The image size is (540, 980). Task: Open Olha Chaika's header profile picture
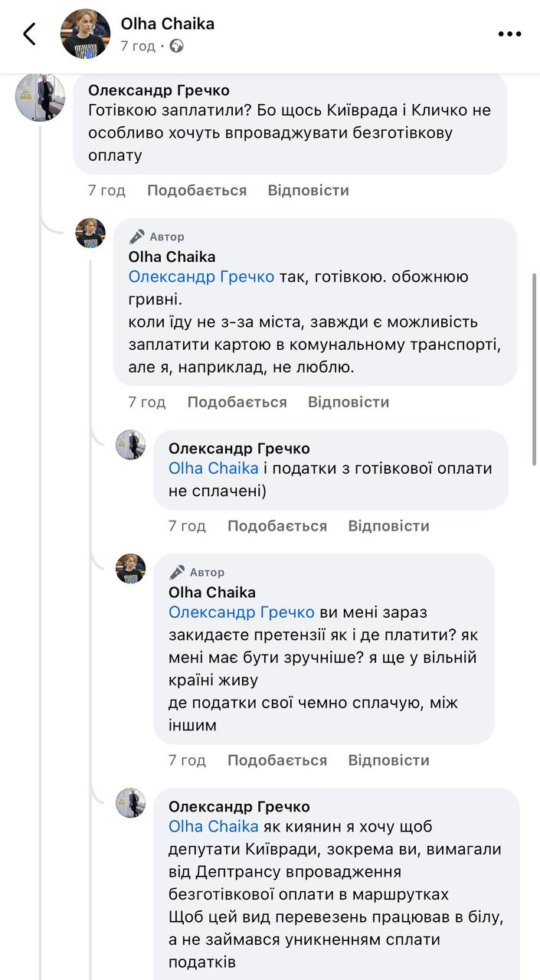pos(86,34)
